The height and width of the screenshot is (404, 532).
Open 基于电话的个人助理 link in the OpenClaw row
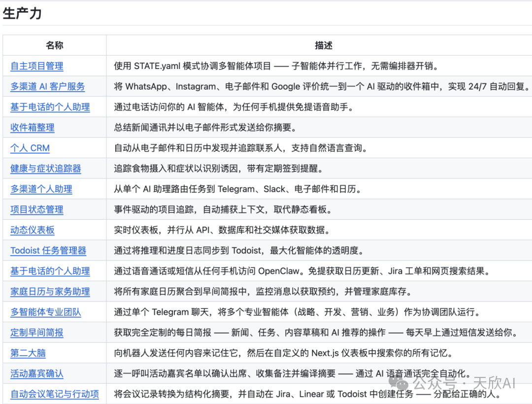coord(50,271)
